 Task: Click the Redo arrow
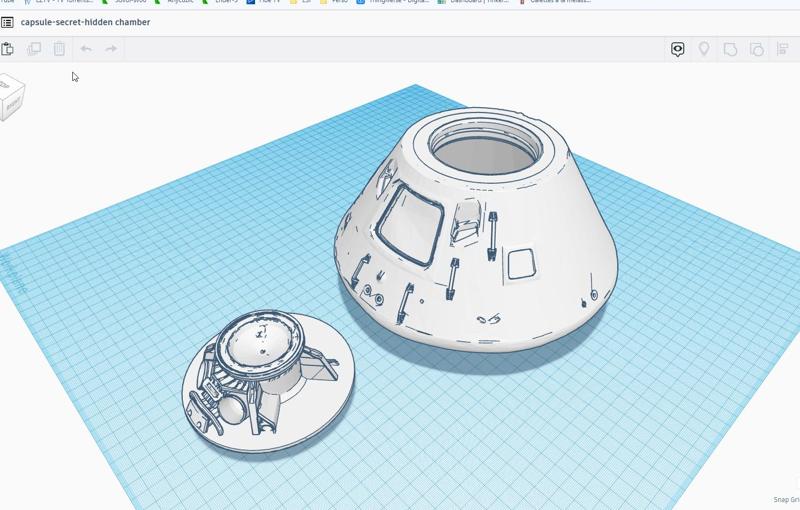click(111, 49)
